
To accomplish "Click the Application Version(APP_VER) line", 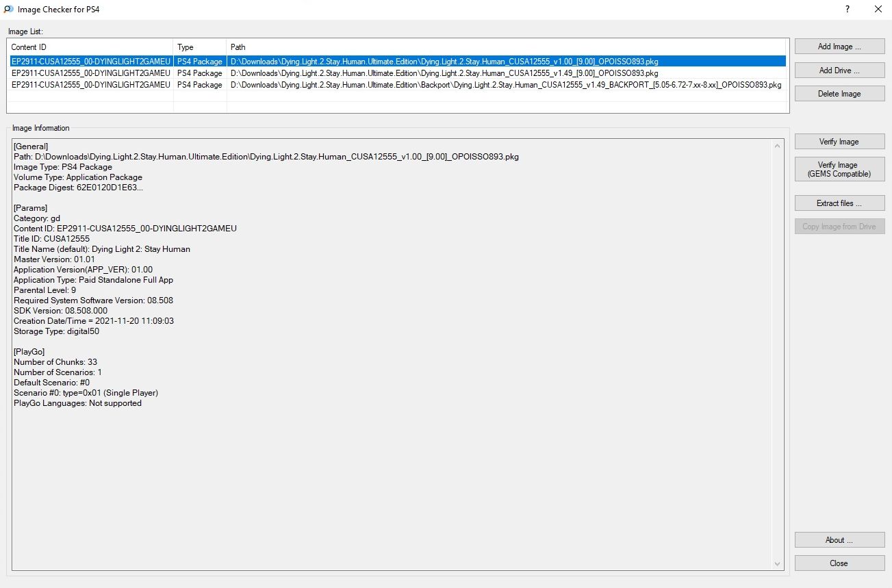I will [x=84, y=270].
